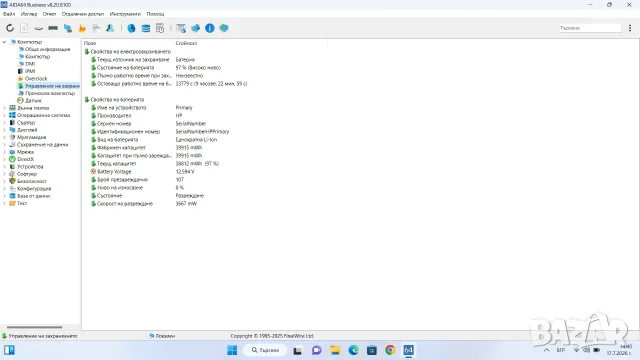Screen dimensions: 640x360
Task: Start system stability test flame icon
Action: 82,28
